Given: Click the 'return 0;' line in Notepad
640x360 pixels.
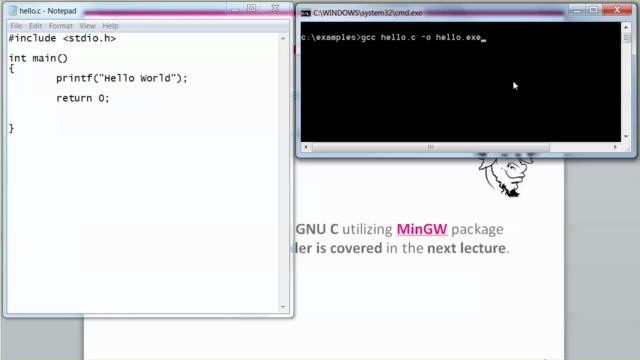Looking at the screenshot, I should (83, 98).
